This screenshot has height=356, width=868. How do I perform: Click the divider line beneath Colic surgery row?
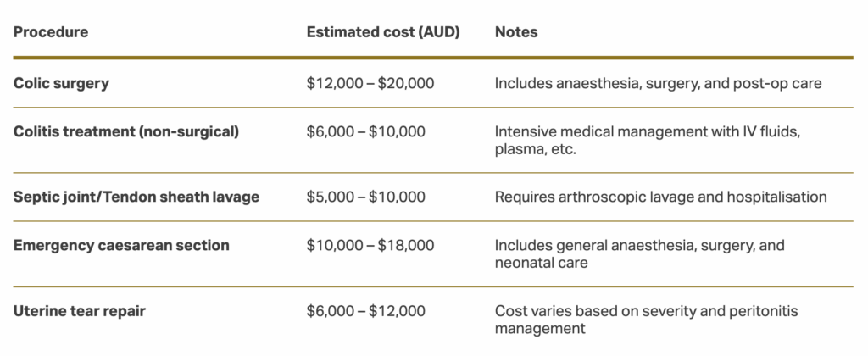point(433,108)
